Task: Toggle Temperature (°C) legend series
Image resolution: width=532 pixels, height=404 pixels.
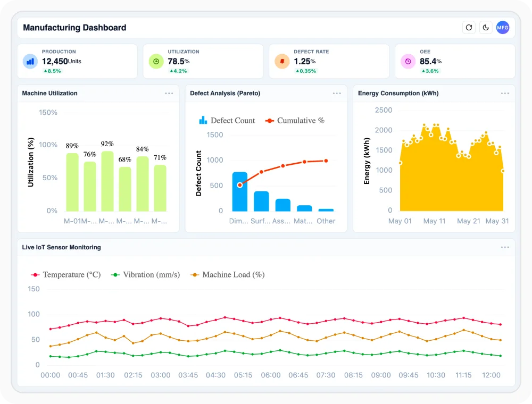Action: 66,274
